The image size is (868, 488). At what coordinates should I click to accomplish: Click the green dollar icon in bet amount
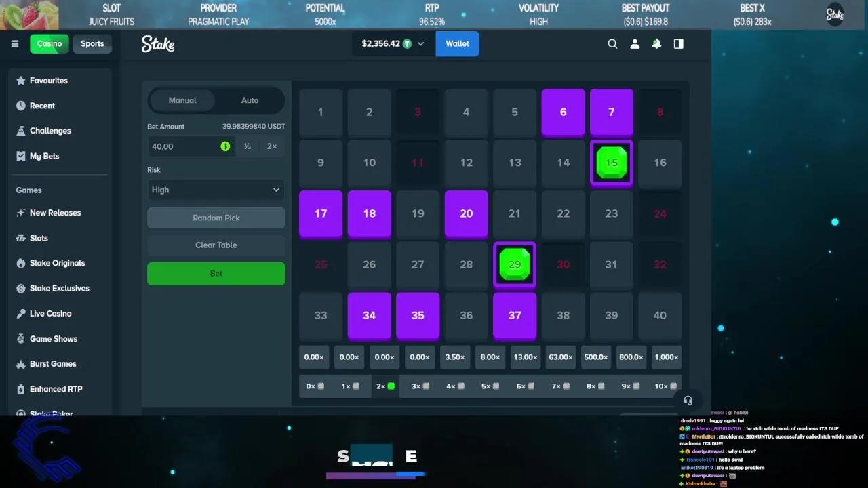(x=225, y=146)
